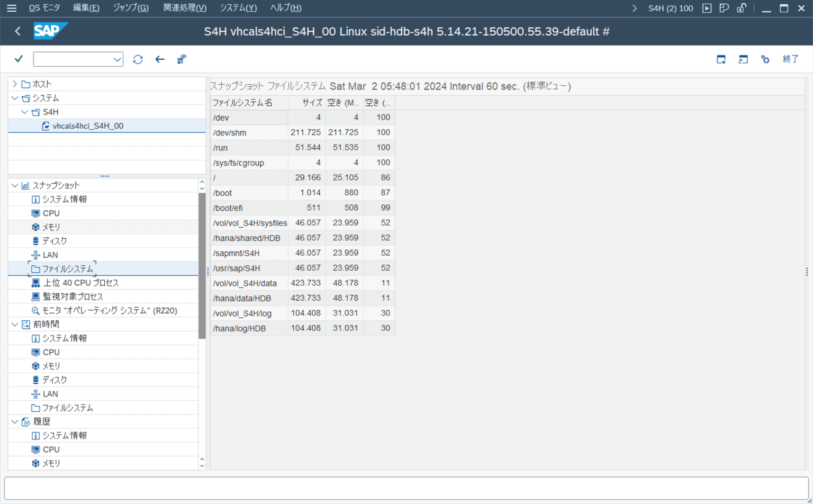Image resolution: width=813 pixels, height=504 pixels.
Task: Collapse the 前時間 tree node
Action: tap(15, 325)
